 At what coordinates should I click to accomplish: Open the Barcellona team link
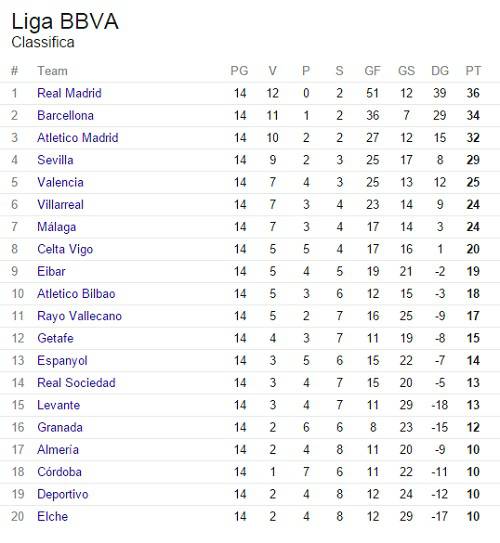(65, 115)
